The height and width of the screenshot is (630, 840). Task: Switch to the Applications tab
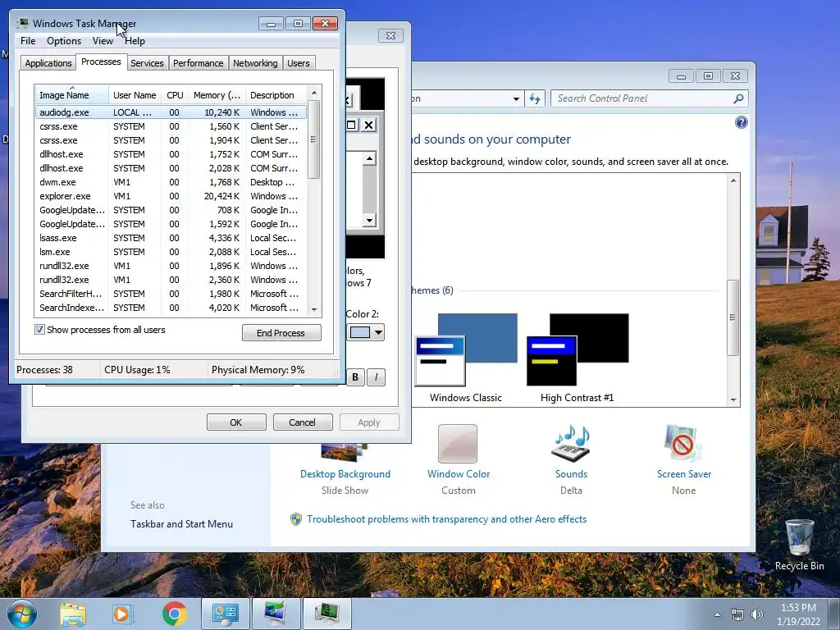(48, 63)
